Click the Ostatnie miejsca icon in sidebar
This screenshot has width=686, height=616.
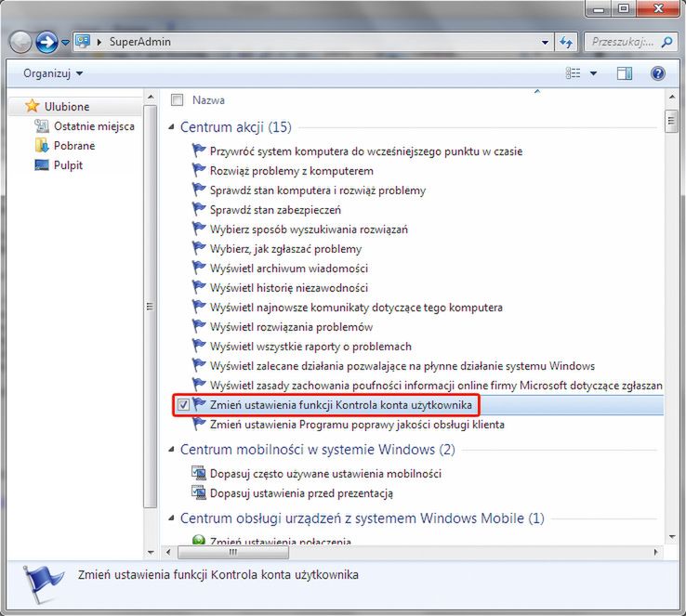pyautogui.click(x=42, y=126)
